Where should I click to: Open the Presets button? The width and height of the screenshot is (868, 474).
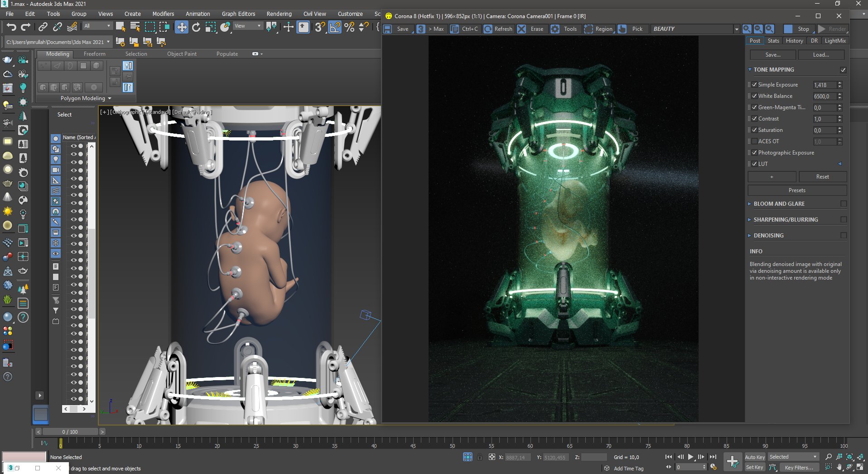click(797, 190)
